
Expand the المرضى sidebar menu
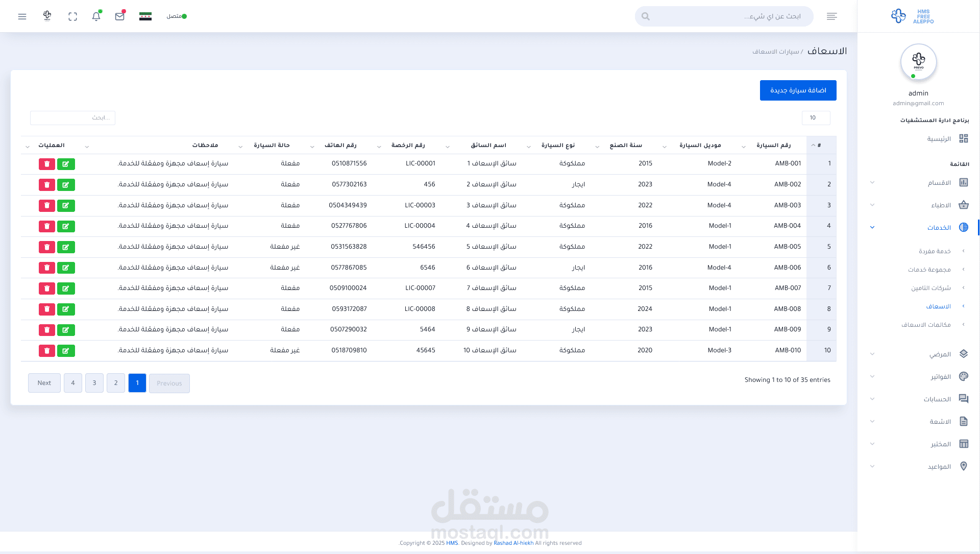coord(940,354)
